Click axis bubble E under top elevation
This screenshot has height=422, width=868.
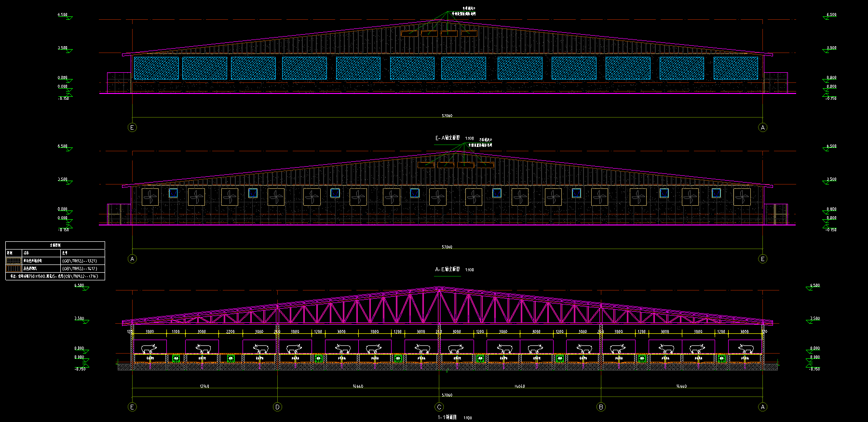coord(132,128)
